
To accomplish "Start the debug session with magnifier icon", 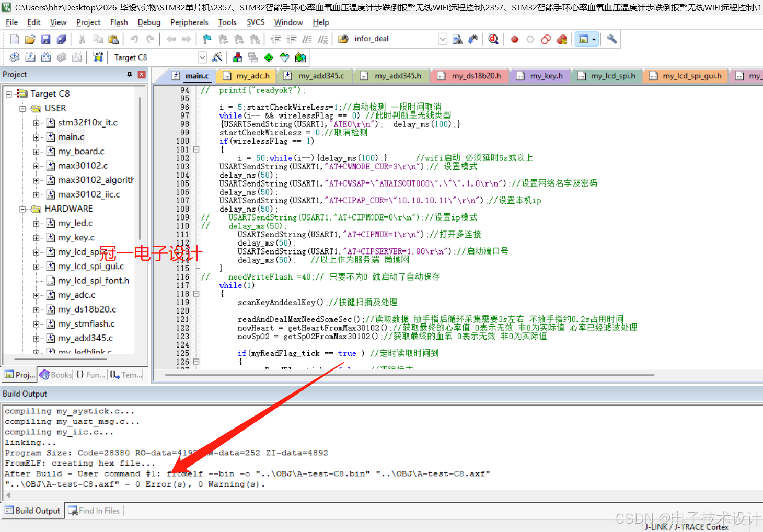I will coord(493,39).
